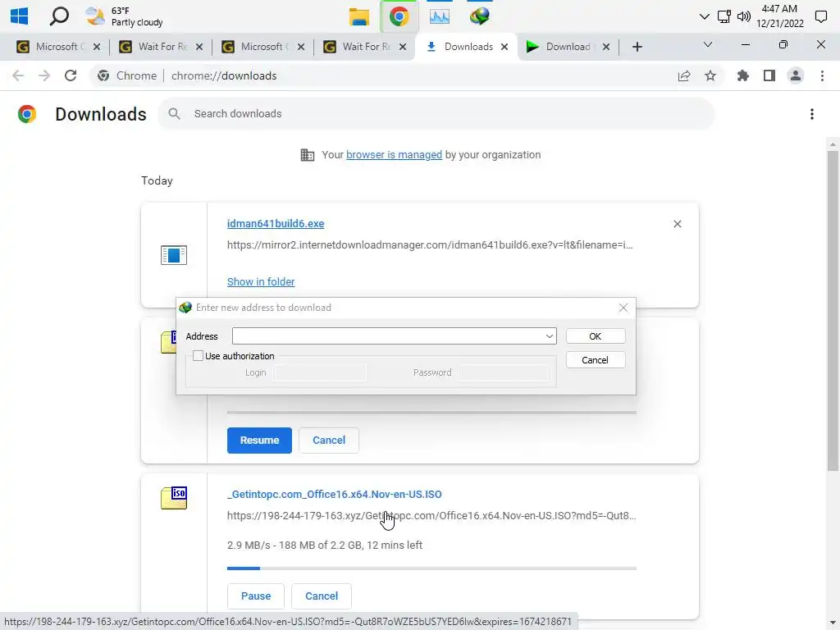Image resolution: width=840 pixels, height=630 pixels.
Task: Open the Chrome main menu
Action: 822,75
